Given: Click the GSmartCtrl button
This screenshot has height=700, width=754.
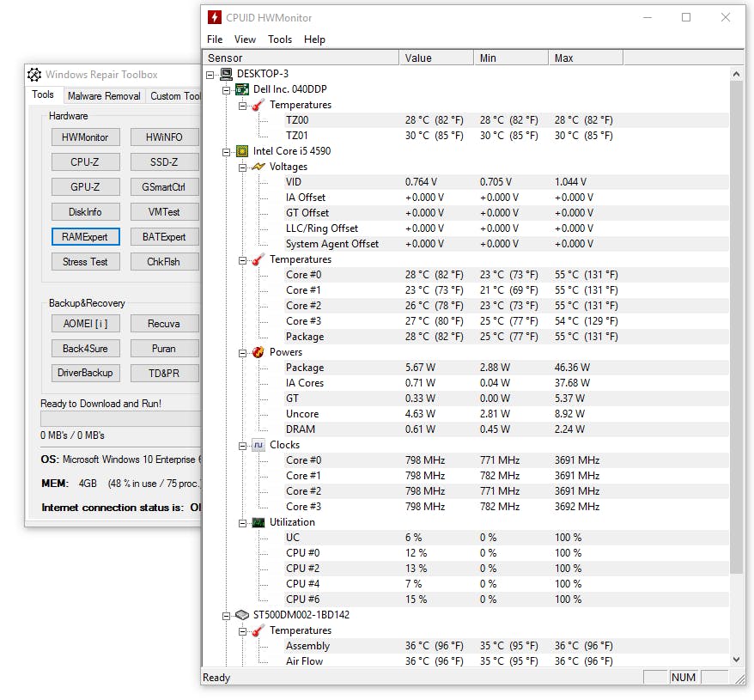Looking at the screenshot, I should (x=164, y=186).
